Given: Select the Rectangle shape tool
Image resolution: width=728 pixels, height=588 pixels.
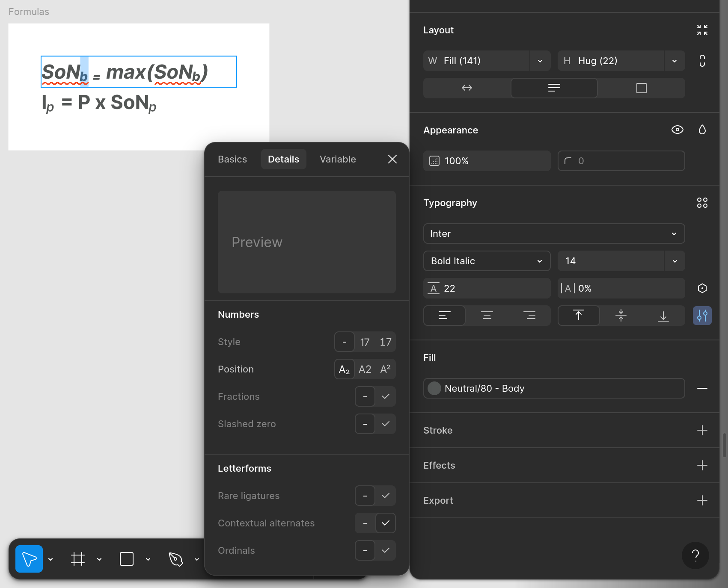Looking at the screenshot, I should [127, 559].
